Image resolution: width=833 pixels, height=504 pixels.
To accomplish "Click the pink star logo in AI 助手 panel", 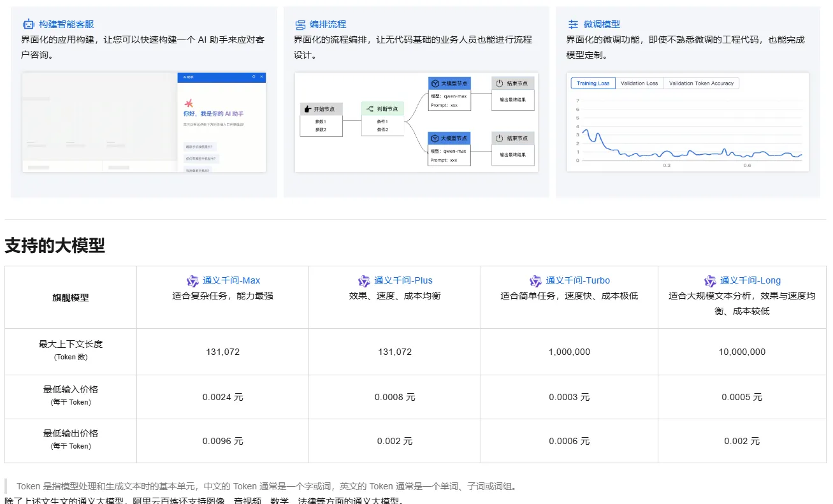I will point(189,103).
